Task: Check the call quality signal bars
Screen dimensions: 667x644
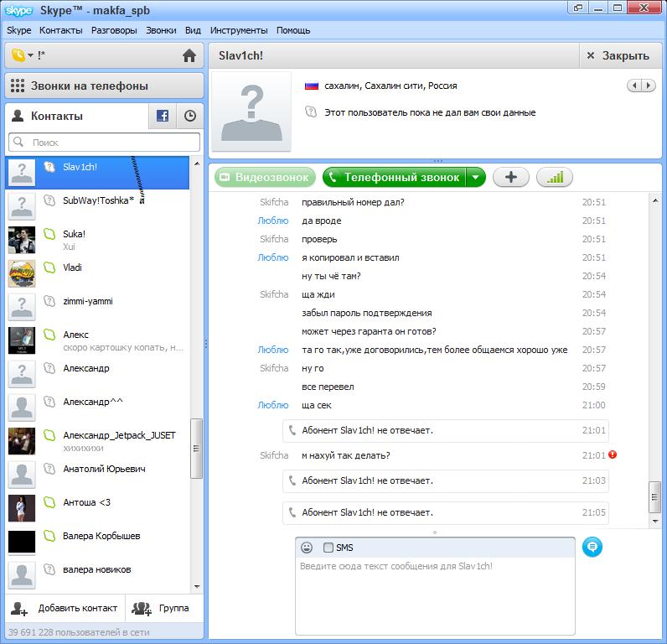Action: 554,177
